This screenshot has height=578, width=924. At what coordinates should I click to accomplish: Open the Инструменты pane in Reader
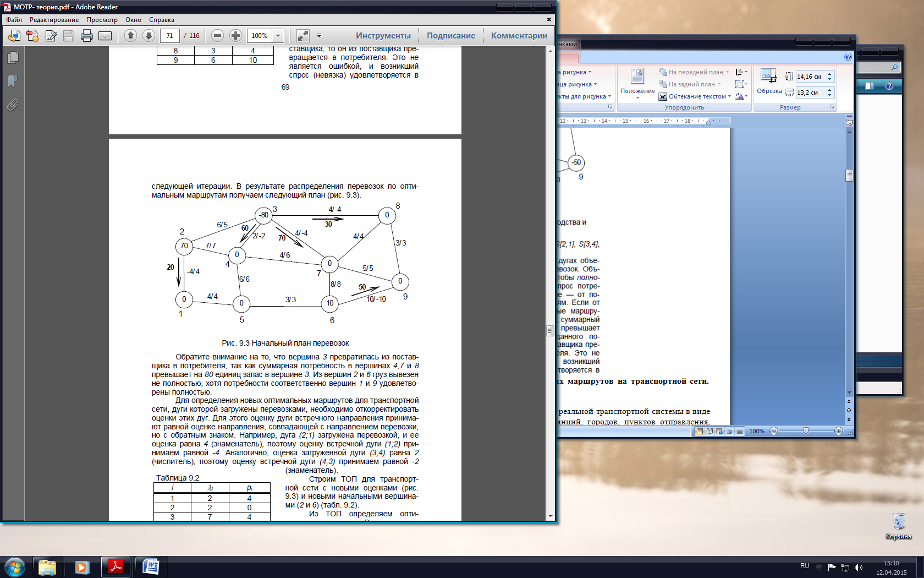383,36
